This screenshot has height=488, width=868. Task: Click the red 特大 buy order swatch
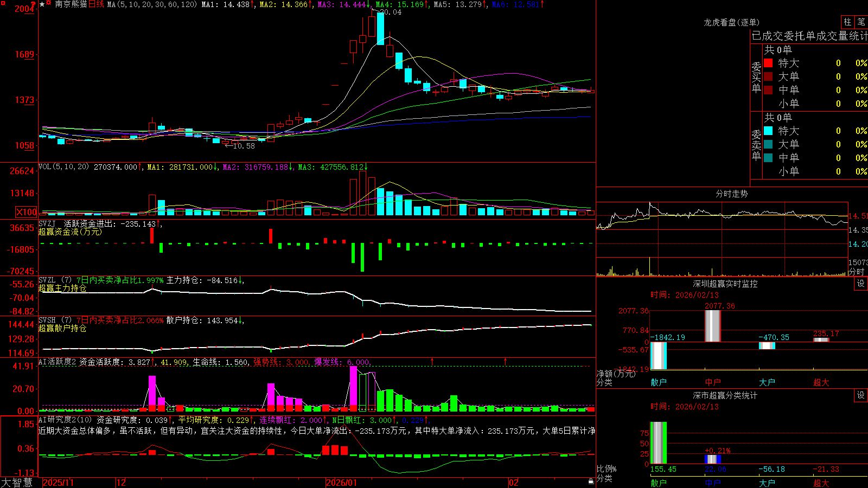pyautogui.click(x=768, y=63)
